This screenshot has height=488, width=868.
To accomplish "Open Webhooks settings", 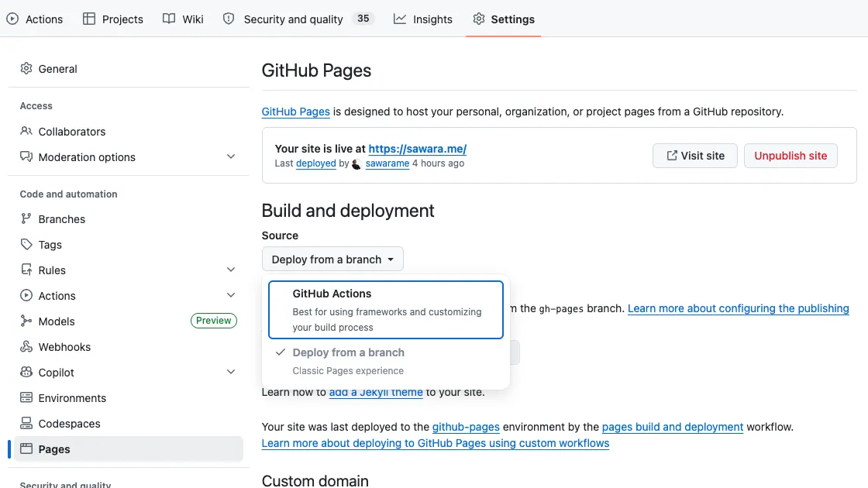I will 129,346.
